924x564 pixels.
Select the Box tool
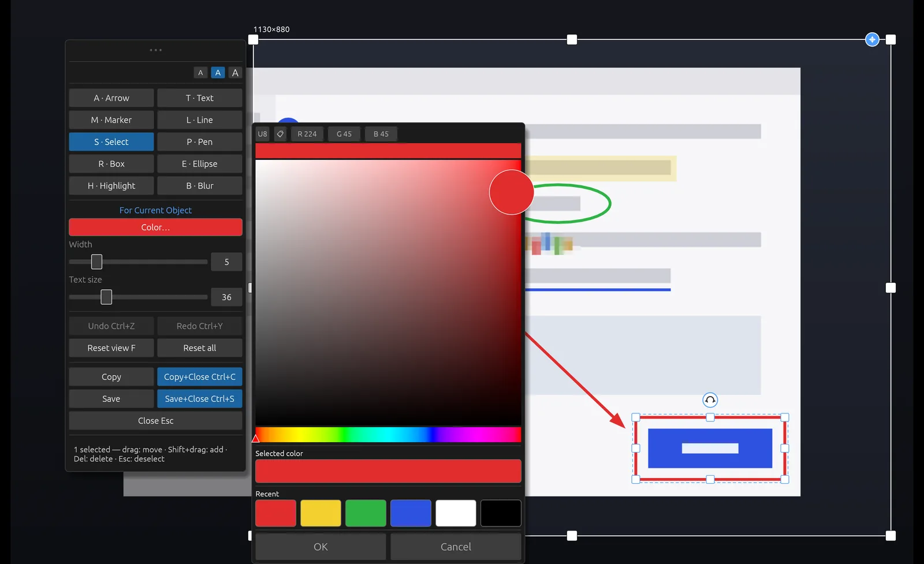[x=111, y=164]
